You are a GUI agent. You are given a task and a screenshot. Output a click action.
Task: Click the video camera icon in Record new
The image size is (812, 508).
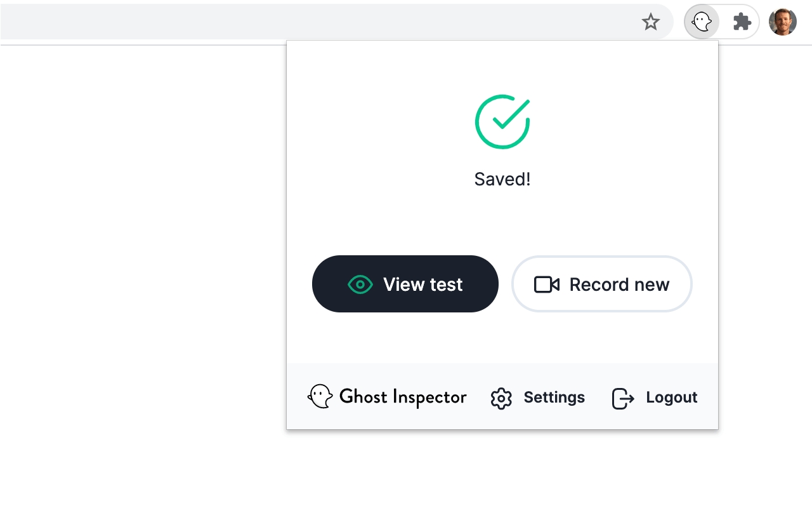(x=546, y=284)
